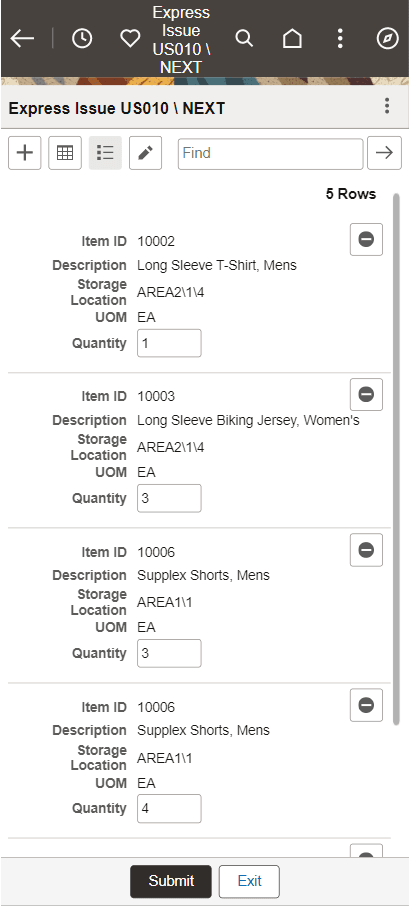
Task: Select description 'Long Sleeve Biking Jersey, Women's'
Action: coord(248,421)
